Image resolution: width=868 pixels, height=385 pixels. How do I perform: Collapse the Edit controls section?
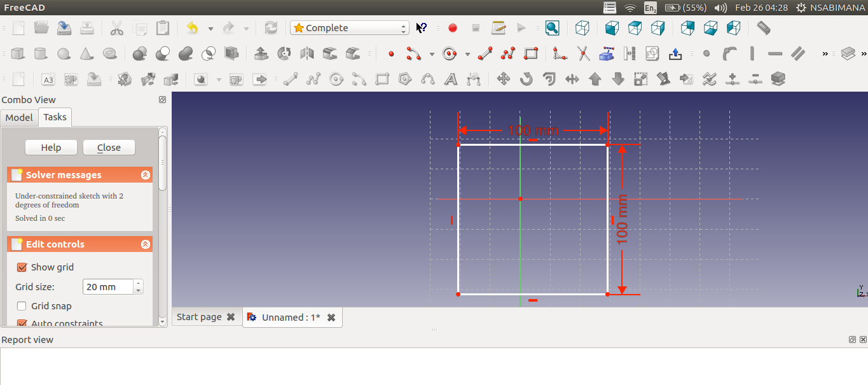(146, 244)
